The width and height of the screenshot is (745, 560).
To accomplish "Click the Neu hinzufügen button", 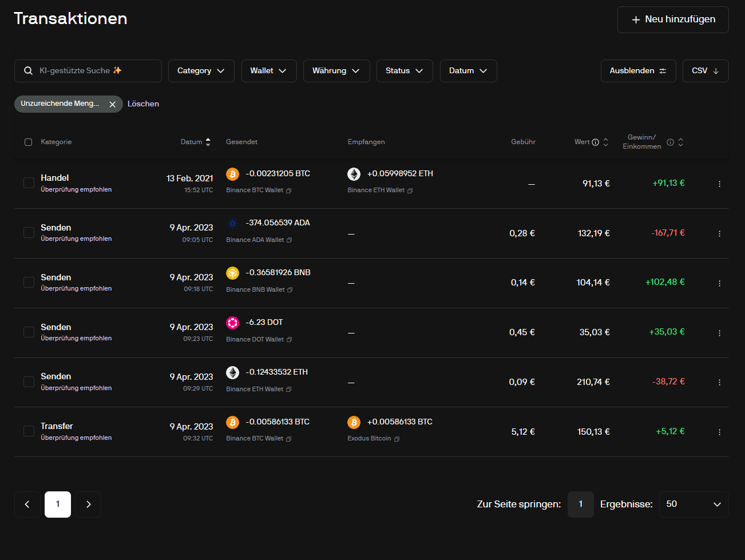I will point(672,19).
